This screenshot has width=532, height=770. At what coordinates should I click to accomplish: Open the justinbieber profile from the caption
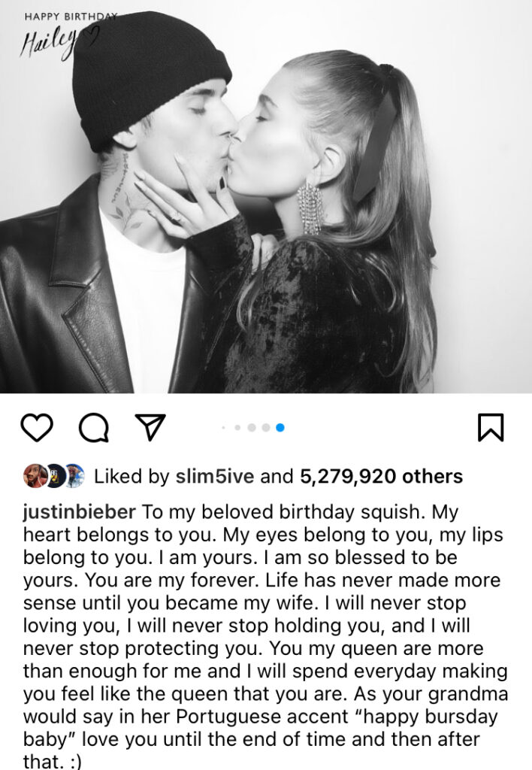[80, 511]
